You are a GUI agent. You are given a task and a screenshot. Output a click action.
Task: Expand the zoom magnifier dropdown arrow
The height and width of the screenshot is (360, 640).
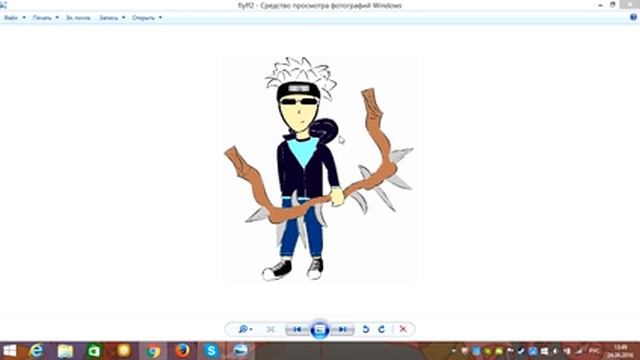tap(251, 329)
